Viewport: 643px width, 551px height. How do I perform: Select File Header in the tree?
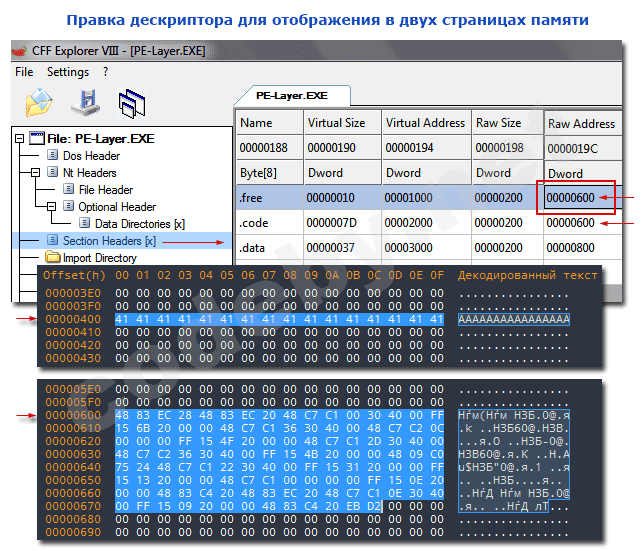106,190
